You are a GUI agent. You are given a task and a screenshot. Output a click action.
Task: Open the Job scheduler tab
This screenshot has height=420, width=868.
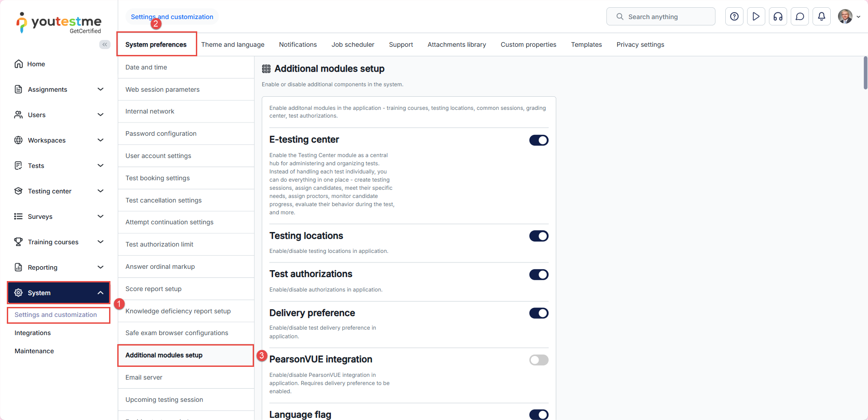coord(353,44)
